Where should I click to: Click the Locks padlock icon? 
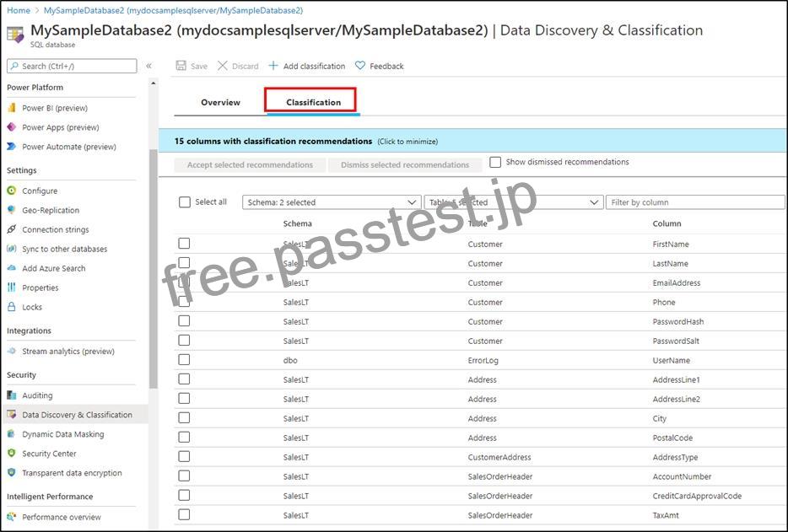[12, 306]
